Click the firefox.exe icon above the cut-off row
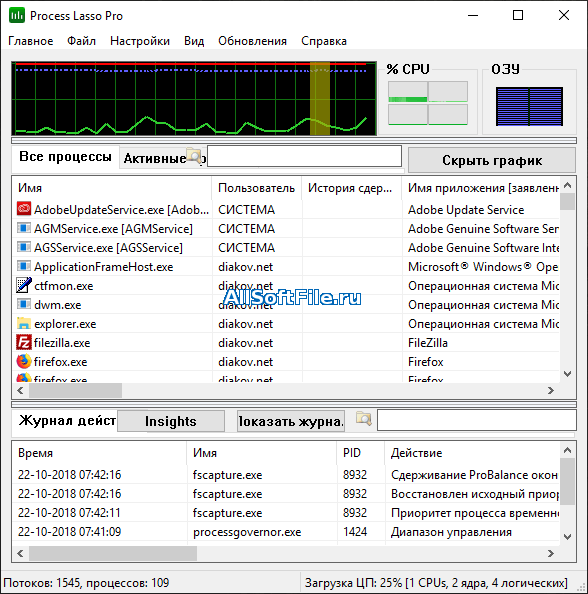The width and height of the screenshot is (588, 594). [23, 361]
